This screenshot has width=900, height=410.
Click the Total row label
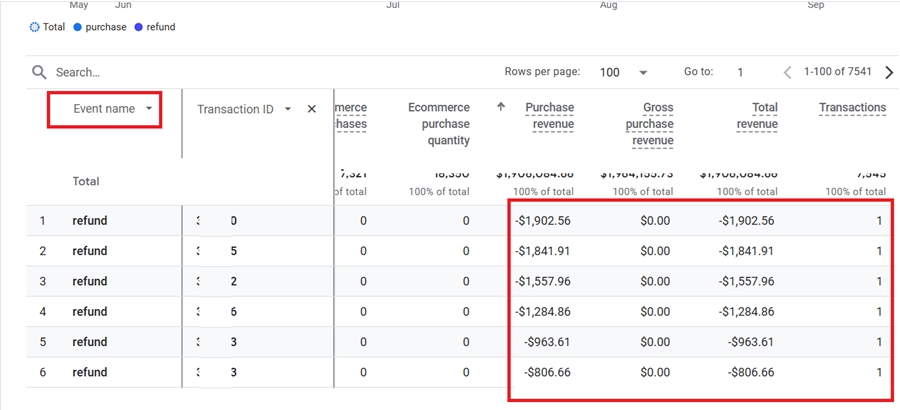86,181
